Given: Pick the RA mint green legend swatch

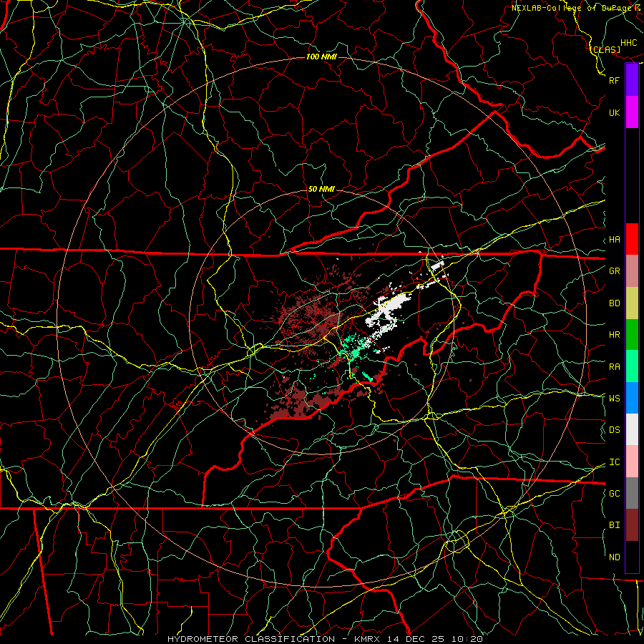Looking at the screenshot, I should click(x=632, y=366).
